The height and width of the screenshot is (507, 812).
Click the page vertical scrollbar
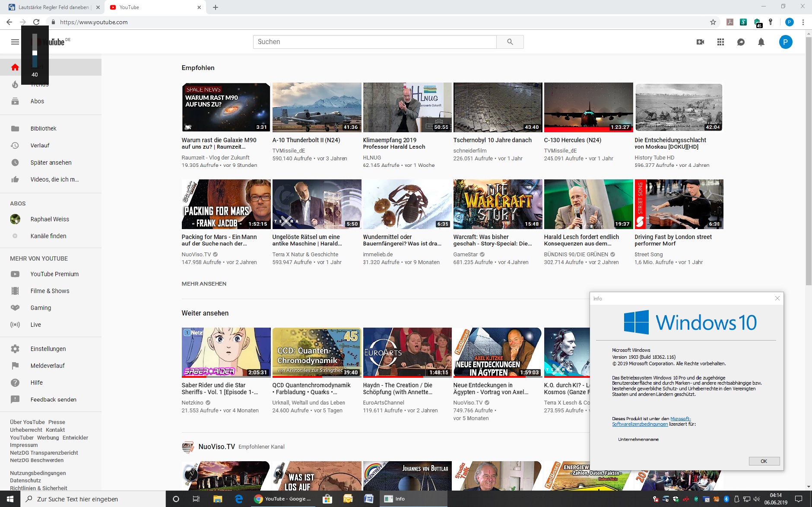point(809,161)
